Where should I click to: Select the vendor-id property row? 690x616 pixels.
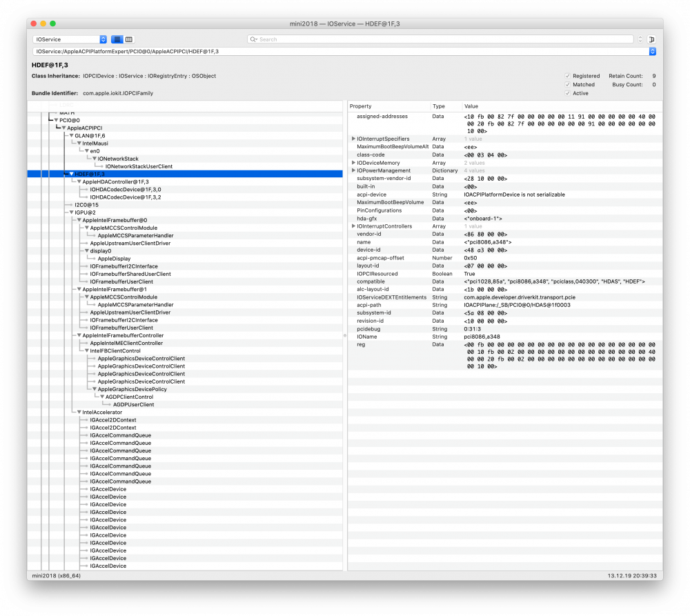point(505,234)
